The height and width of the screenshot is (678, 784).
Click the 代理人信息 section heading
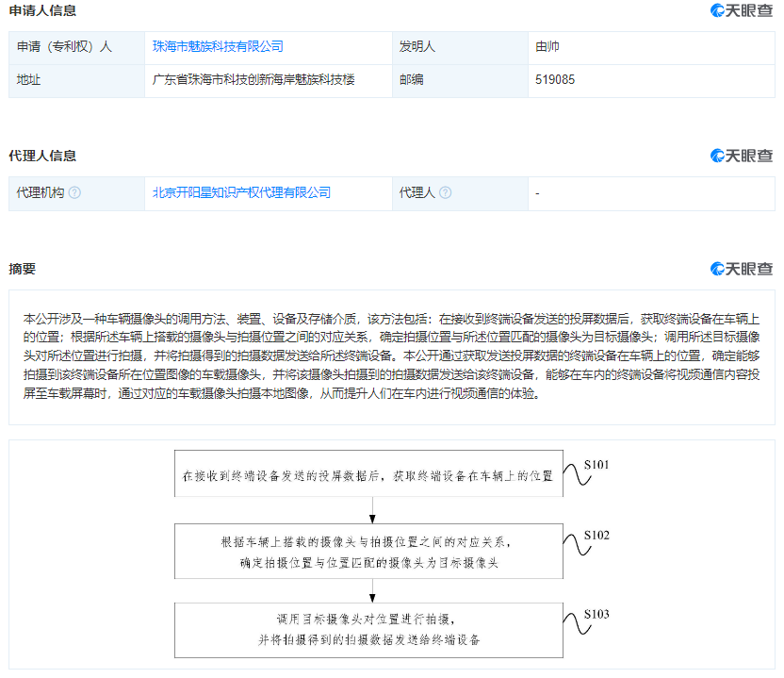click(42, 156)
